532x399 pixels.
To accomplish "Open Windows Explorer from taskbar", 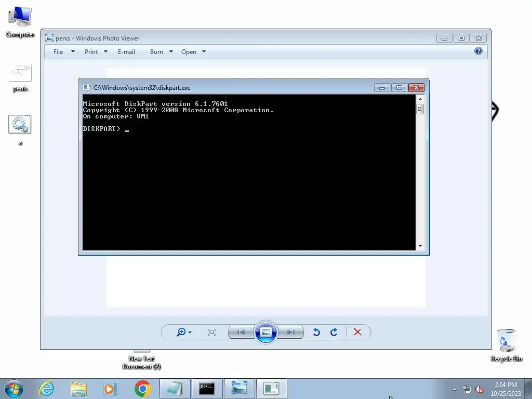I will click(78, 389).
